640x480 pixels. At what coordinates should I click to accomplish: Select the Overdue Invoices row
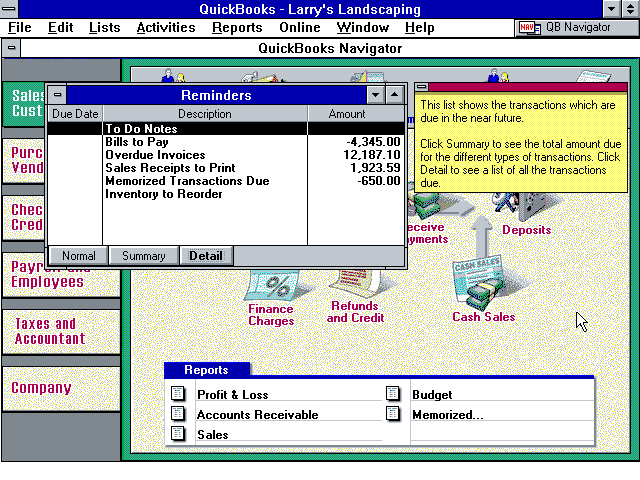click(226, 155)
